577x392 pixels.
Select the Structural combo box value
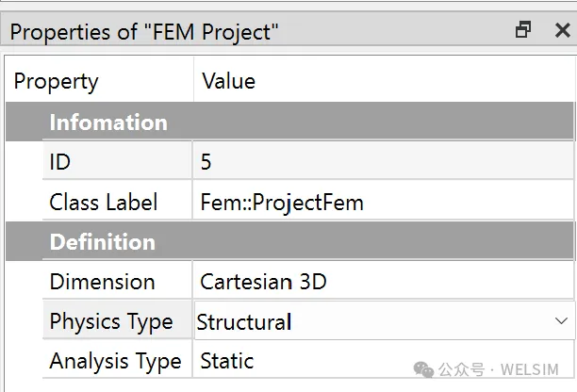(x=385, y=320)
